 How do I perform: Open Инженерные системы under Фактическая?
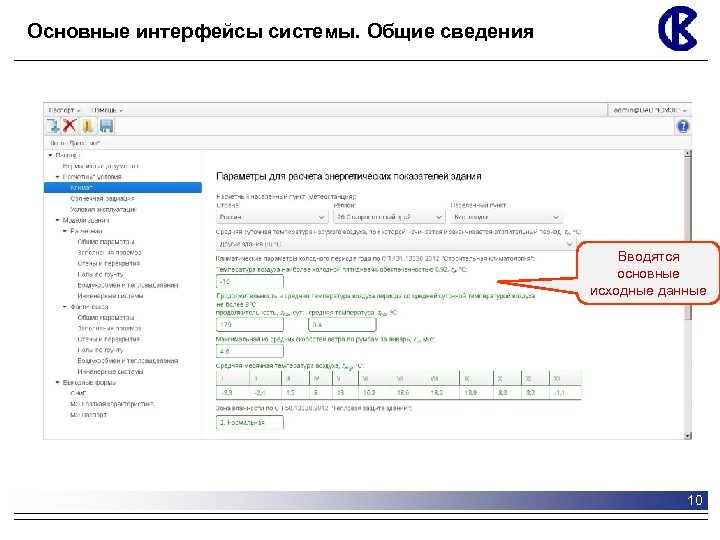110,372
